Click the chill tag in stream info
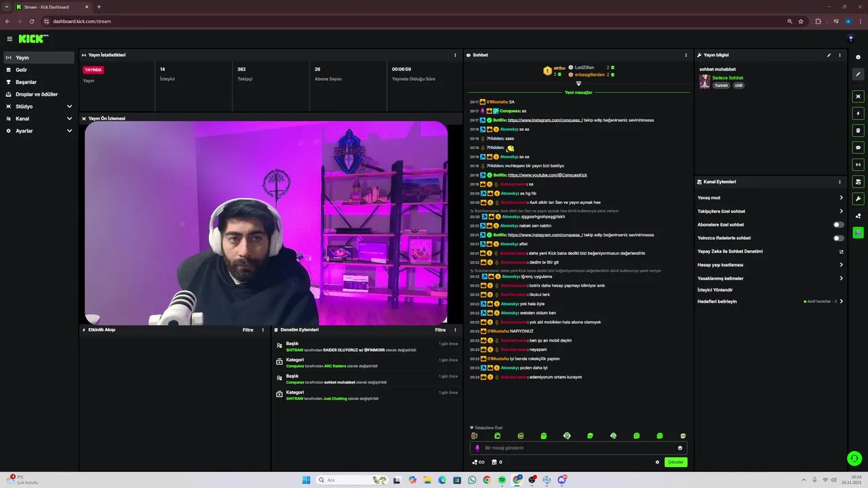This screenshot has width=868, height=488. [x=738, y=85]
